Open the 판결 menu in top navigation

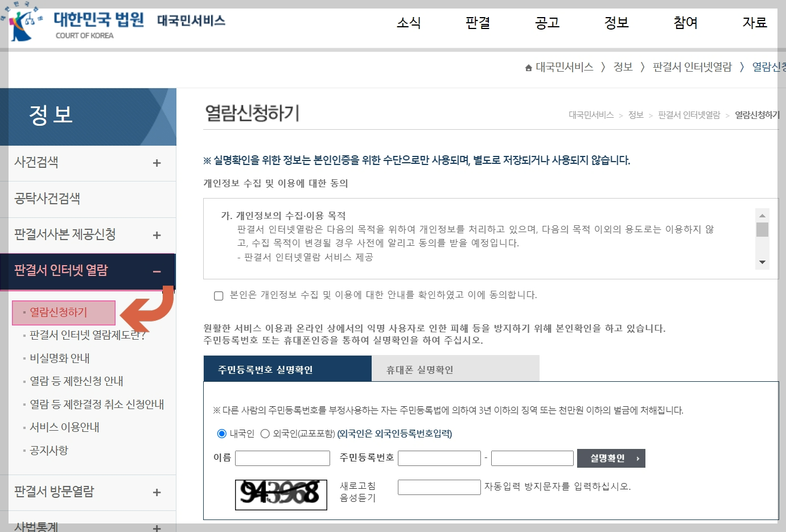point(477,23)
